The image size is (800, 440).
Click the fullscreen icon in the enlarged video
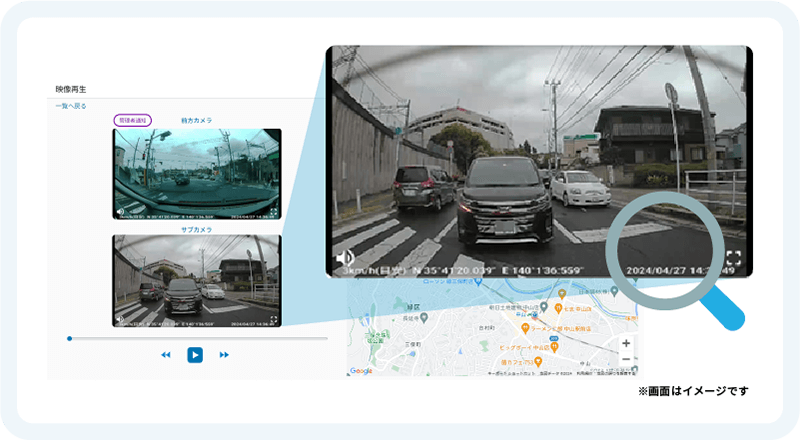pos(734,258)
